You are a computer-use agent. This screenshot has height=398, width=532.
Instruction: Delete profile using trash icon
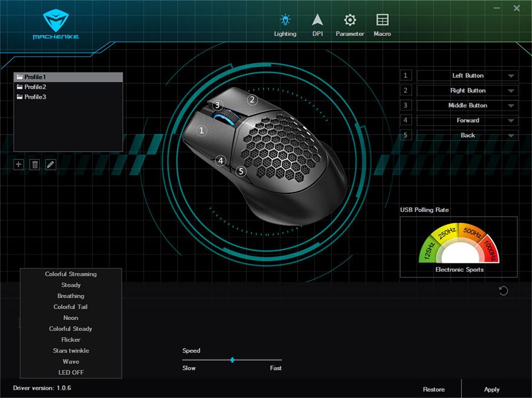tap(34, 165)
